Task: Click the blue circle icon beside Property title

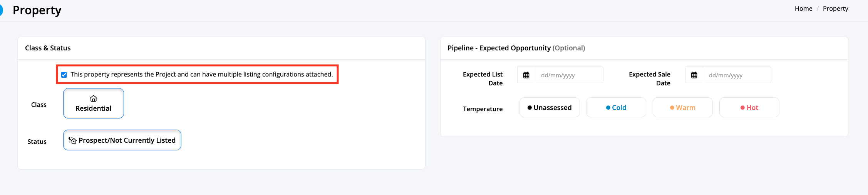Action: click(1, 10)
